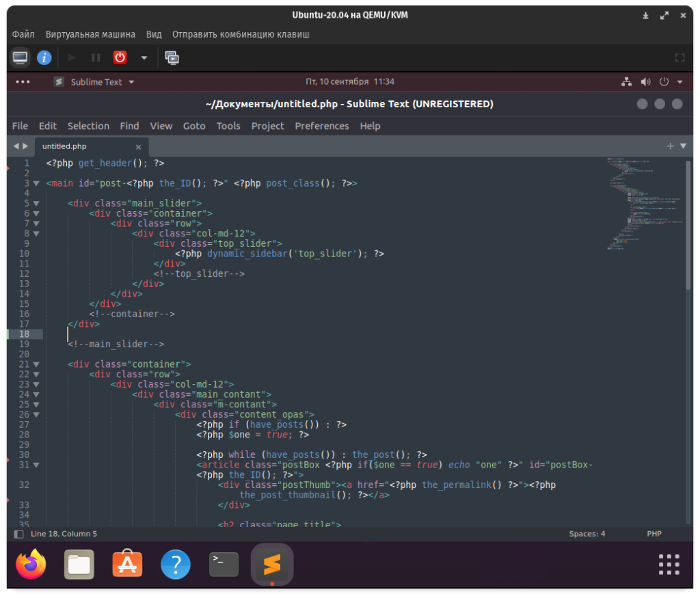This screenshot has width=700, height=596.
Task: Toggle the side bar from status bar icon
Action: [x=18, y=534]
